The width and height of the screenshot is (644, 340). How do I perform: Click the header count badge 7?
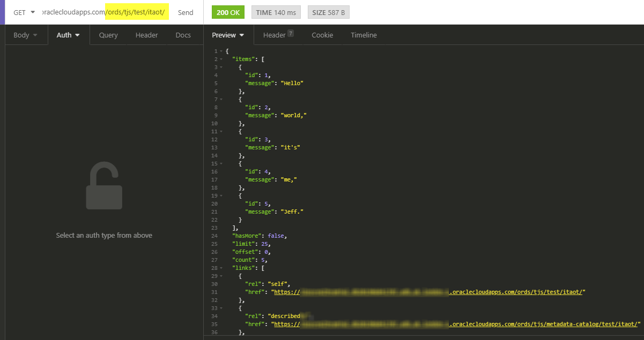291,33
